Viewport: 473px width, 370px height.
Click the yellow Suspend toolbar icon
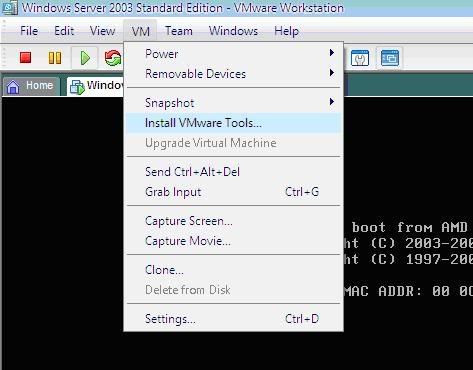55,58
